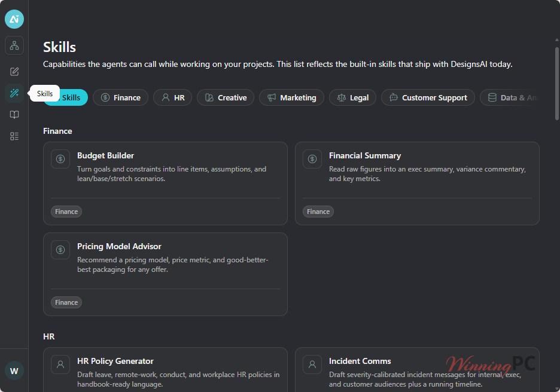Click Budget Builder description text
Viewport: 560px width, 392px height.
tap(172, 174)
